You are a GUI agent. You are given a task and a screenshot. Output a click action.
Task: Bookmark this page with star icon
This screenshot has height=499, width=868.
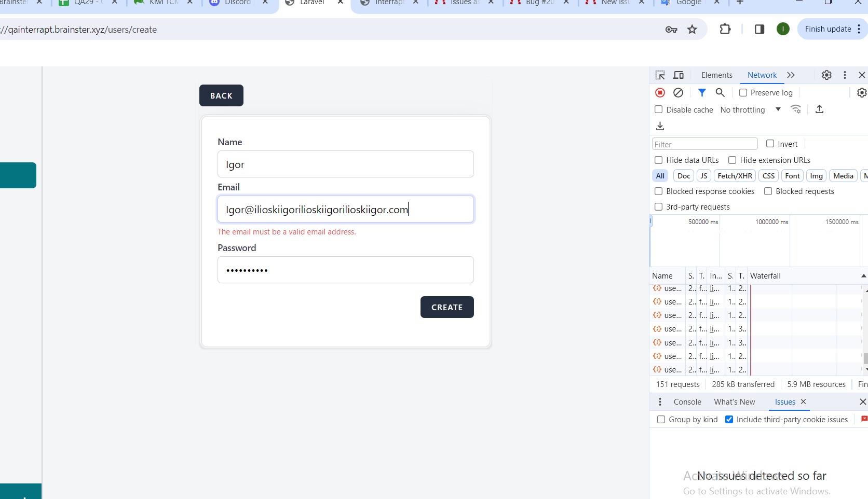tap(692, 30)
